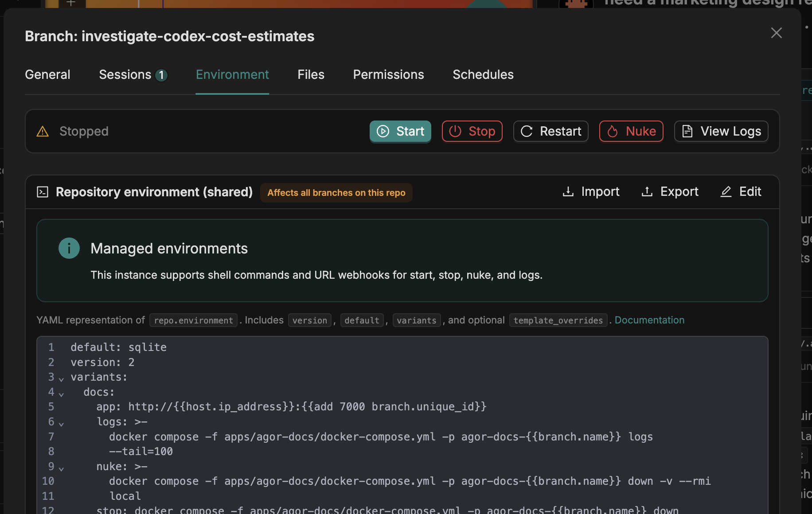
Task: Click the app URL line in YAML editor
Action: (x=291, y=406)
